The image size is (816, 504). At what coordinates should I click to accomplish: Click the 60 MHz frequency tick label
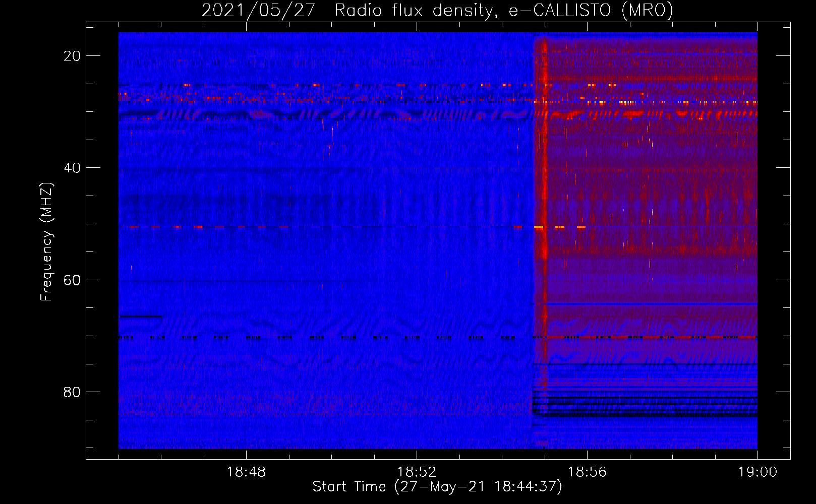[72, 280]
